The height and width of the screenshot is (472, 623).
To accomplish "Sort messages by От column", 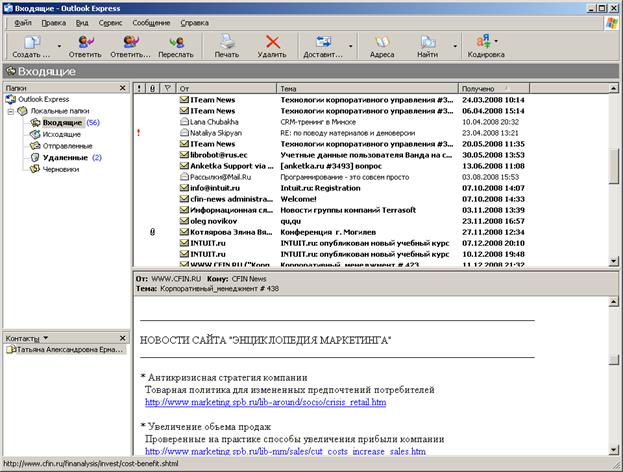I will (x=226, y=89).
